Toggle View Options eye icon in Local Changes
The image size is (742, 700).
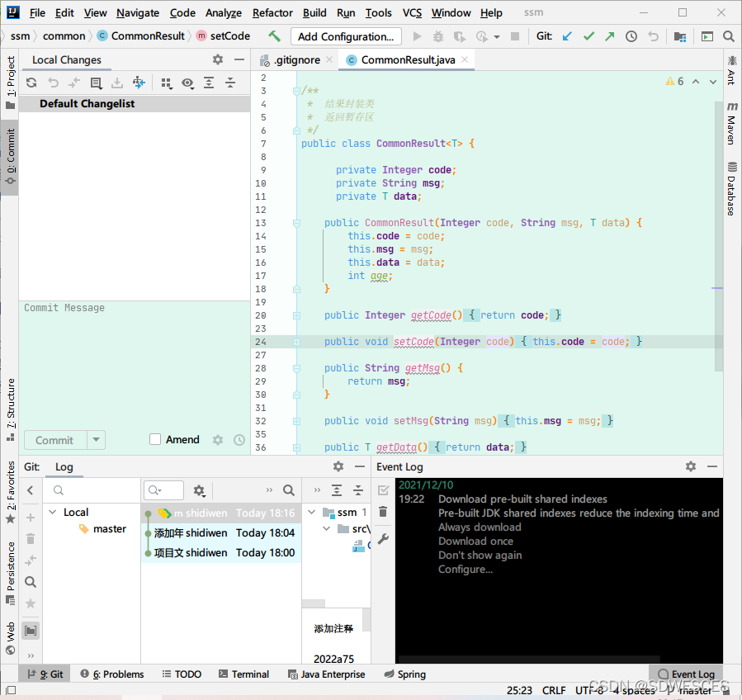(x=188, y=83)
